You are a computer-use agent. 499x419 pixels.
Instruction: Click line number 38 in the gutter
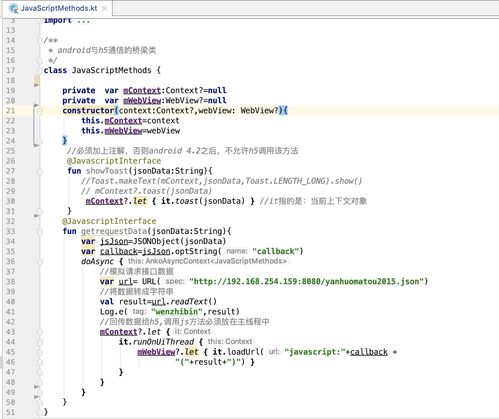[x=11, y=282]
